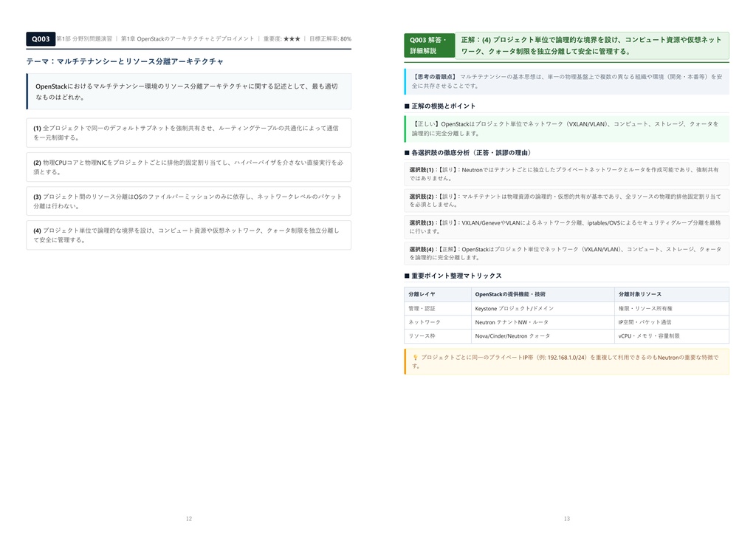
Task: Select answer option (2) about physical CPU cores
Action: pyautogui.click(x=188, y=167)
